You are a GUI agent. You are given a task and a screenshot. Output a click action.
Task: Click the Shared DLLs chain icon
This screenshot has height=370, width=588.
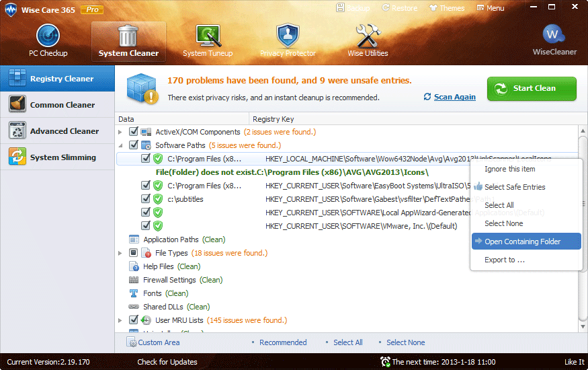click(x=134, y=307)
